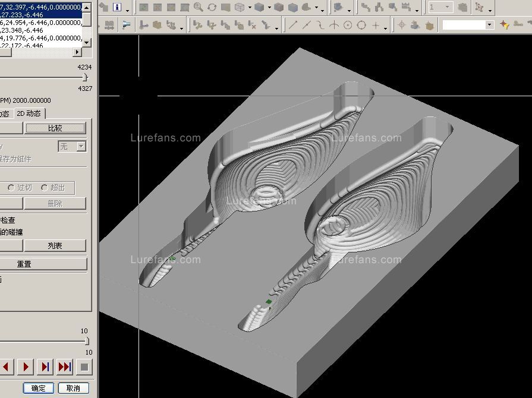Select the 超出 radio button
This screenshot has width=532, height=398.
click(44, 188)
